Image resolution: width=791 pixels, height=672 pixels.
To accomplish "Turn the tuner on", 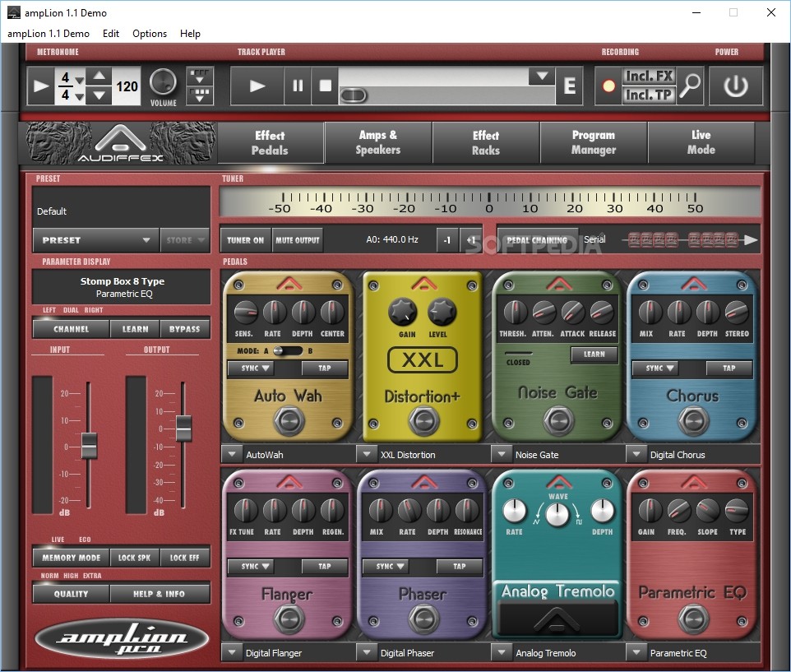I will click(245, 240).
